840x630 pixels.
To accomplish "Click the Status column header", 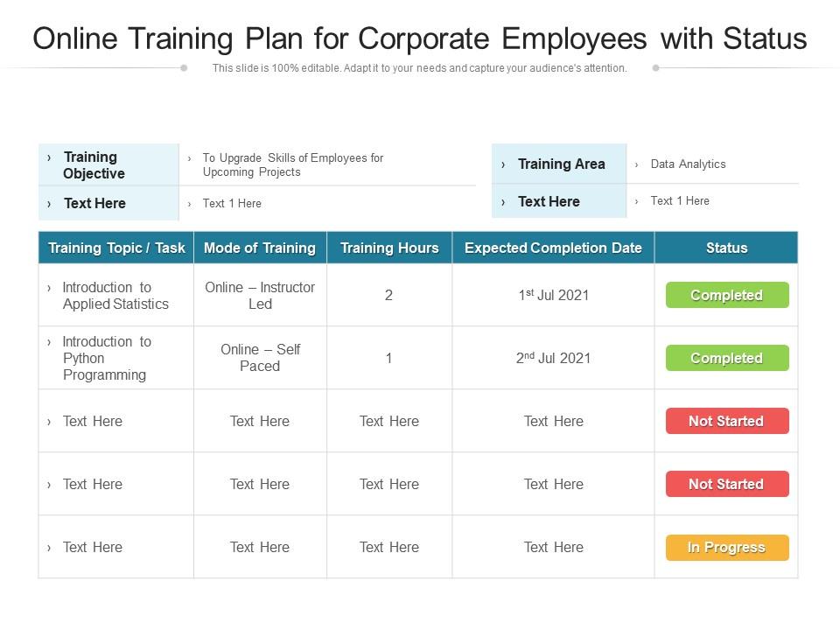I will point(726,248).
